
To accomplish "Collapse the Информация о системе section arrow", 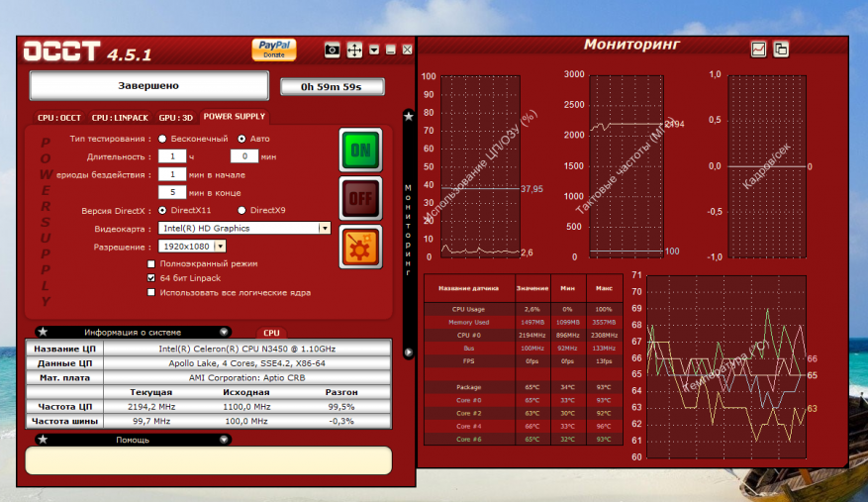I will click(224, 332).
